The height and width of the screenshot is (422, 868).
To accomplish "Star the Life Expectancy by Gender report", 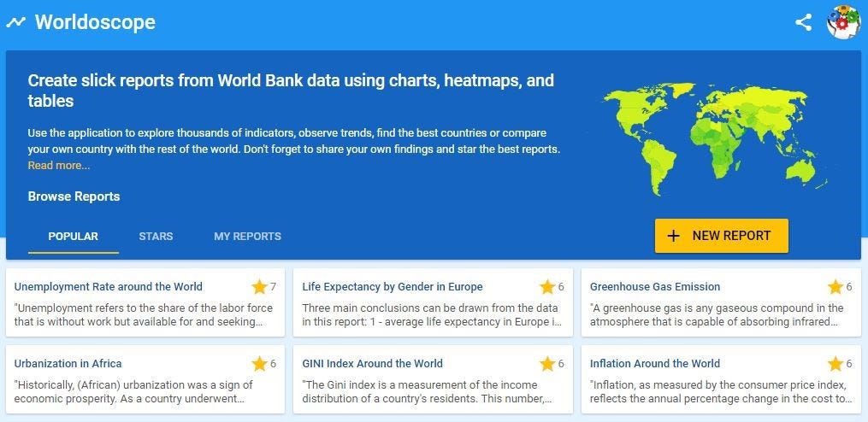I will point(547,286).
